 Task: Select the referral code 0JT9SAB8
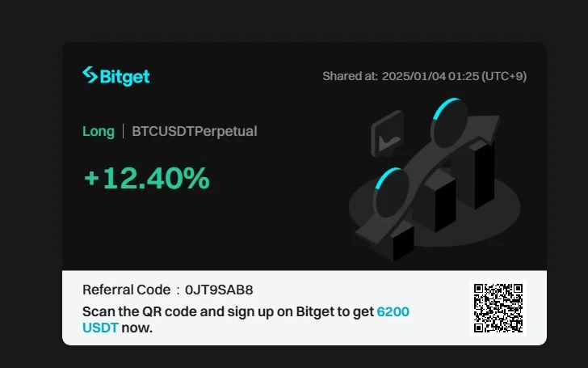(x=219, y=290)
